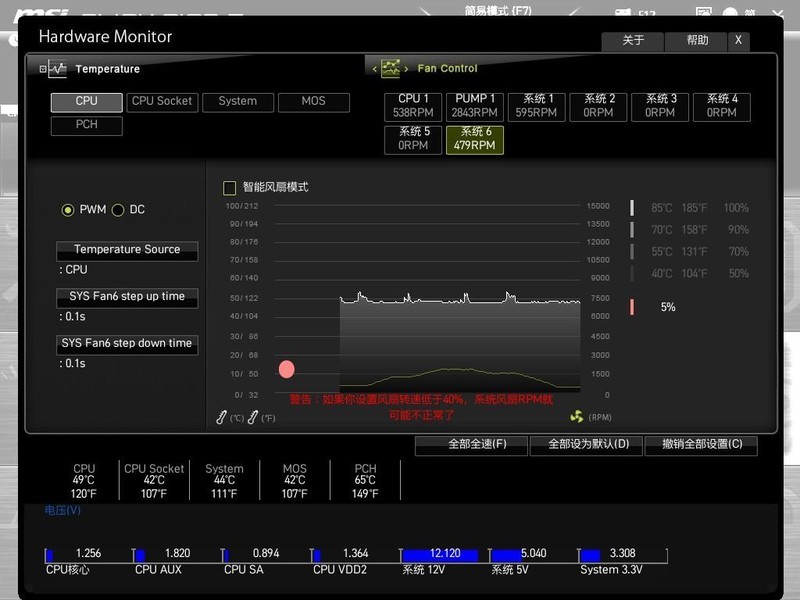Select the PUMP 1 fan tab
The height and width of the screenshot is (600, 800).
[x=474, y=106]
